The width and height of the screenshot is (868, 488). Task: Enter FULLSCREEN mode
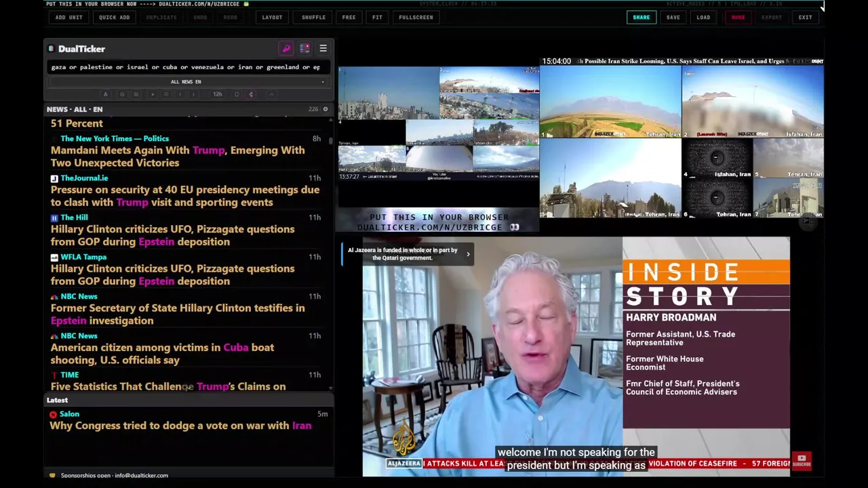(416, 18)
